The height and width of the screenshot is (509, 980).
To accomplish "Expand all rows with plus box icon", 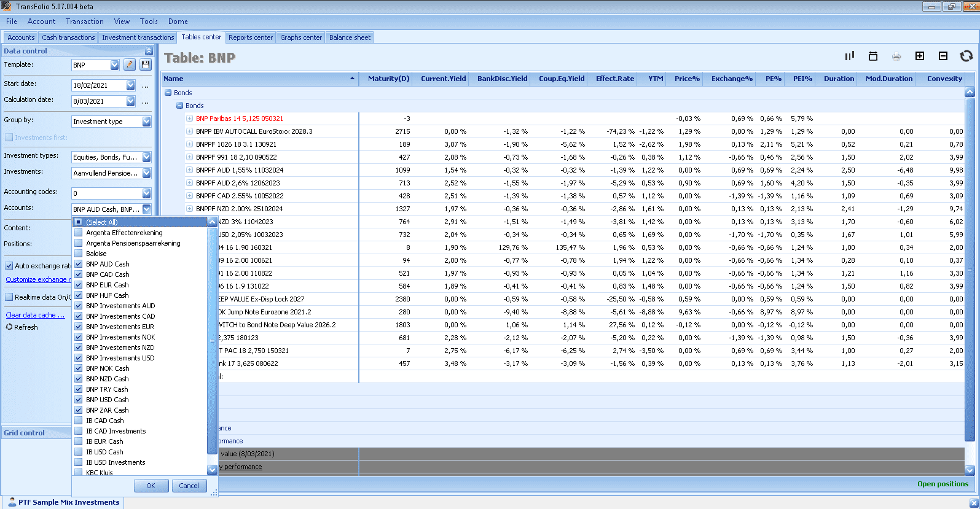I will click(920, 56).
